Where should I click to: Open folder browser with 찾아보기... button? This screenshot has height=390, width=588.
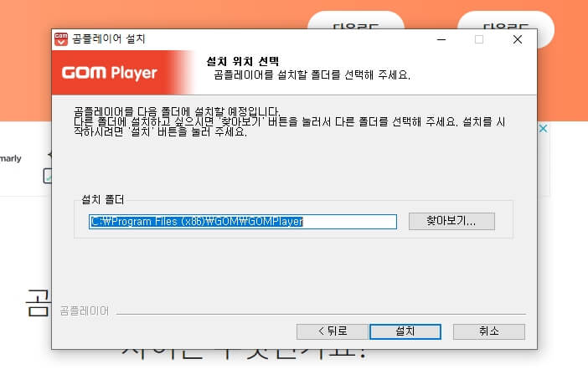[451, 221]
